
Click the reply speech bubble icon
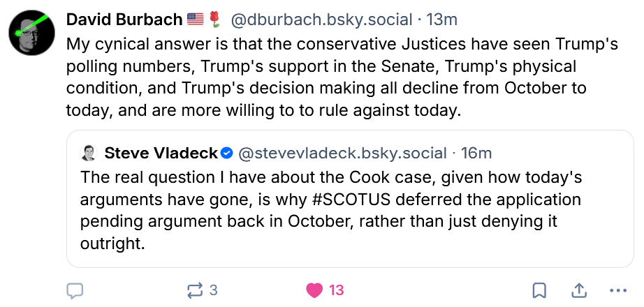[x=75, y=290]
